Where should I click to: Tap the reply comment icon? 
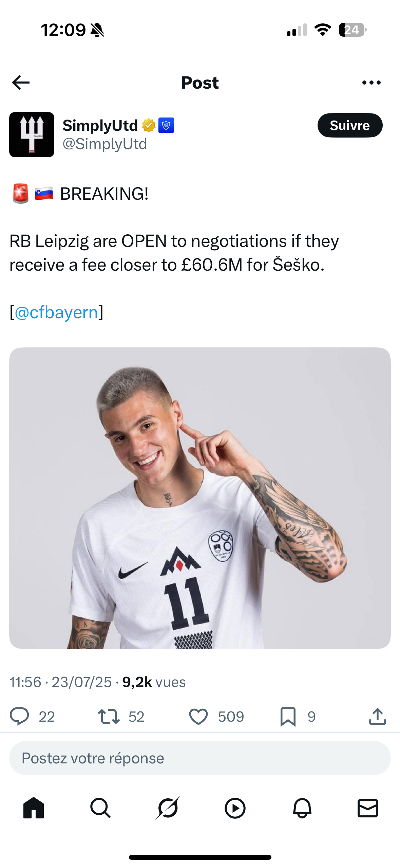pos(19,716)
